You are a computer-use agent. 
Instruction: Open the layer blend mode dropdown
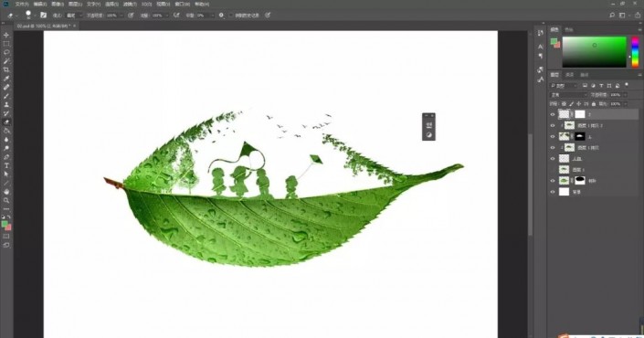568,95
